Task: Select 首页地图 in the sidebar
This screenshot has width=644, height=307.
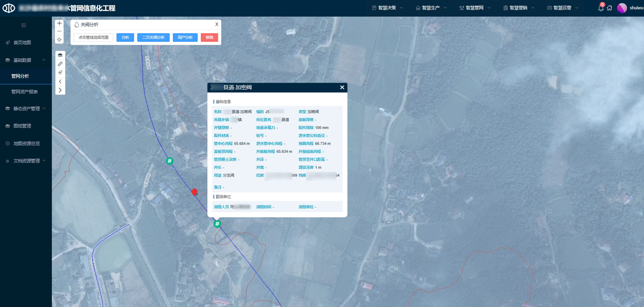Action: point(22,43)
